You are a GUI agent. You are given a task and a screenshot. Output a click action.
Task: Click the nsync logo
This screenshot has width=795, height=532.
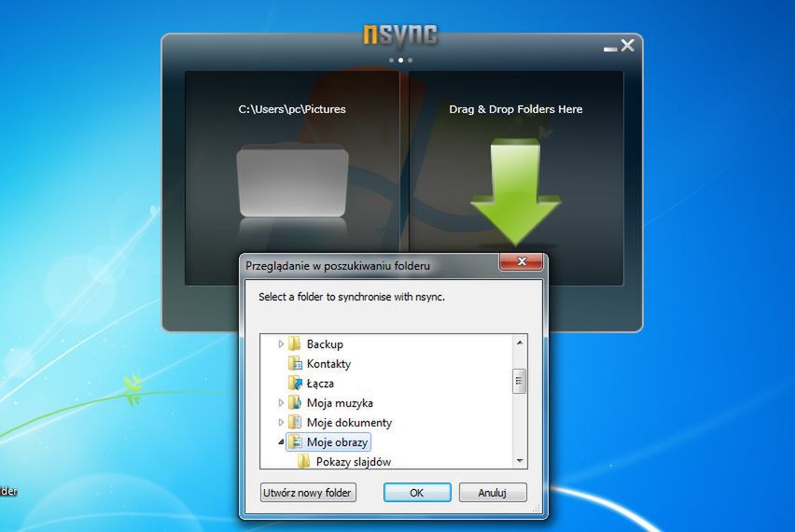tap(400, 36)
